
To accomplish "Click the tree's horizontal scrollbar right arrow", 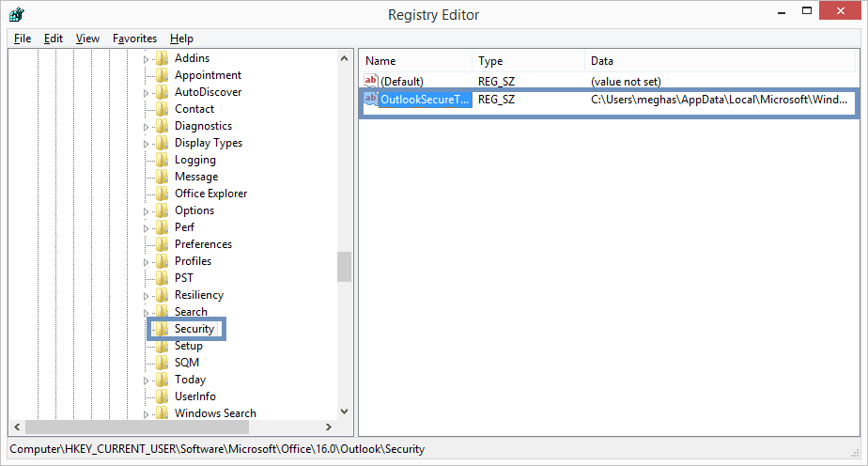I will 328,427.
